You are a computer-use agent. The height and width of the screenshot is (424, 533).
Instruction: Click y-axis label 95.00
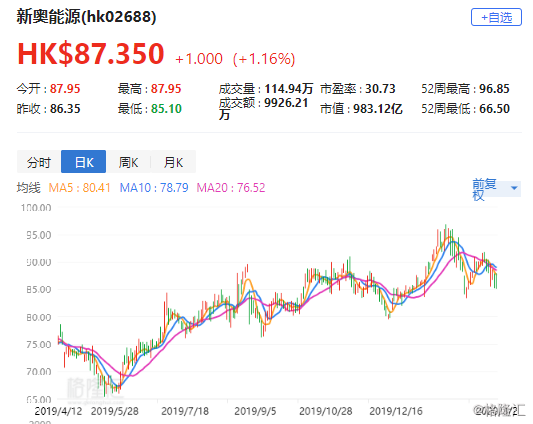pyautogui.click(x=39, y=235)
